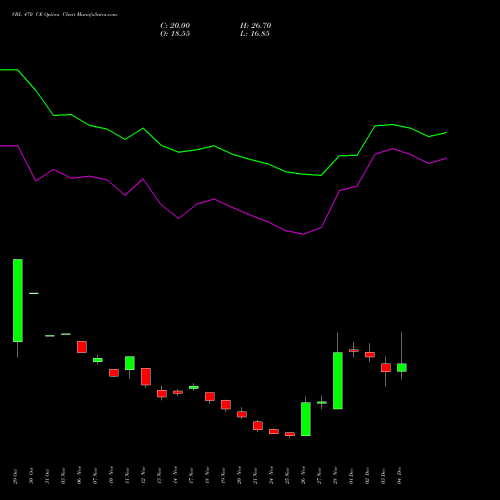
Task: Select the 06 Nov date axis label
Action: pos(79,476)
